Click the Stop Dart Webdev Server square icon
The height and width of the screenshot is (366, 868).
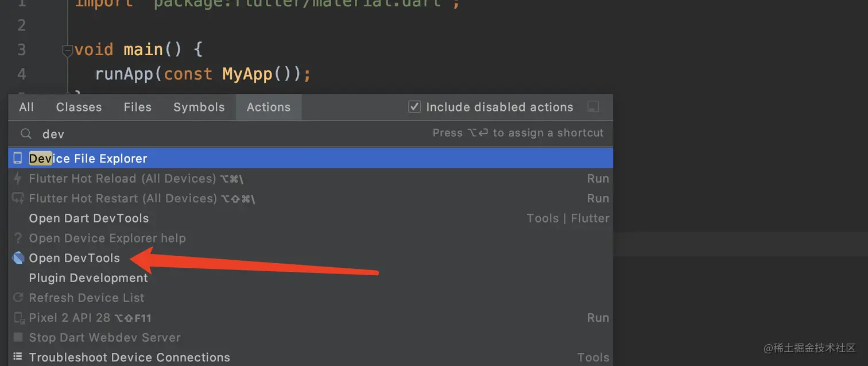pos(18,337)
